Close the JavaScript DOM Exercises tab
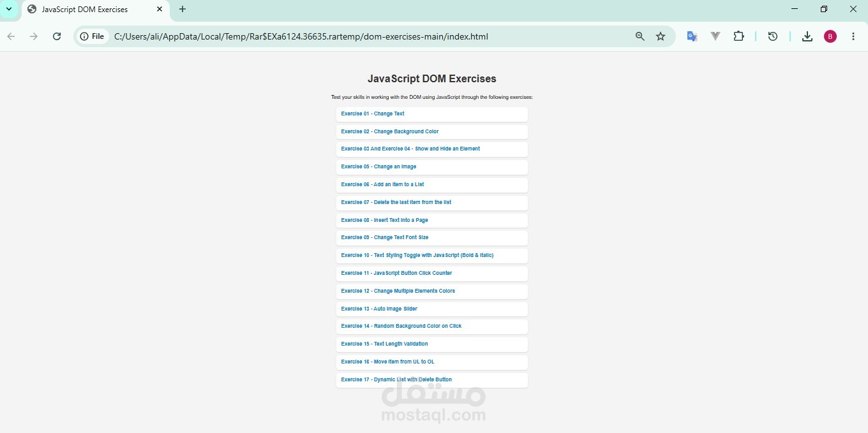The image size is (868, 433). pyautogui.click(x=160, y=10)
